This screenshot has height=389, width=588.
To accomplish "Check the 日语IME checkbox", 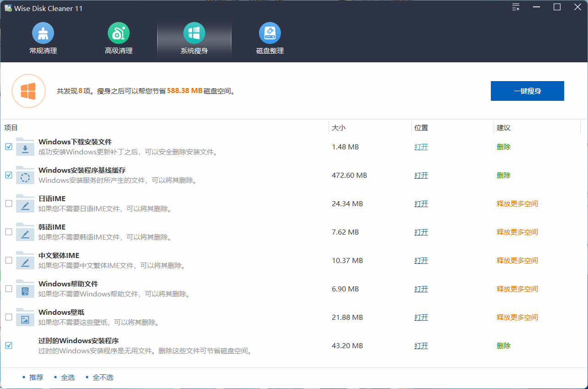I will [x=9, y=203].
